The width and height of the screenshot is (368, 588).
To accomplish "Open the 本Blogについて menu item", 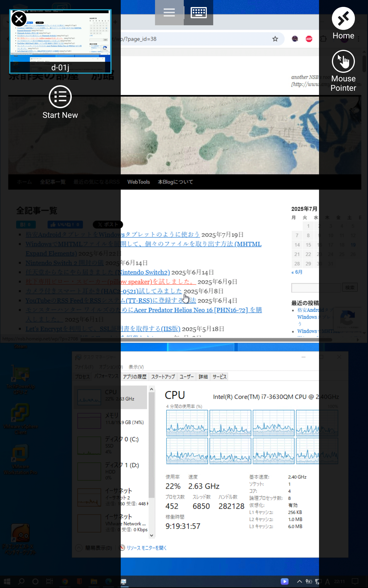I will point(175,182).
